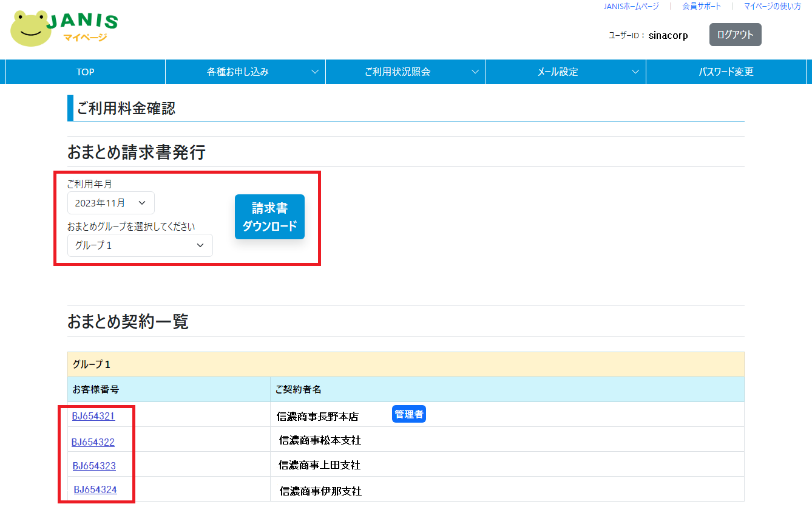Open customer number BJ654322
The height and width of the screenshot is (518, 812).
point(93,442)
